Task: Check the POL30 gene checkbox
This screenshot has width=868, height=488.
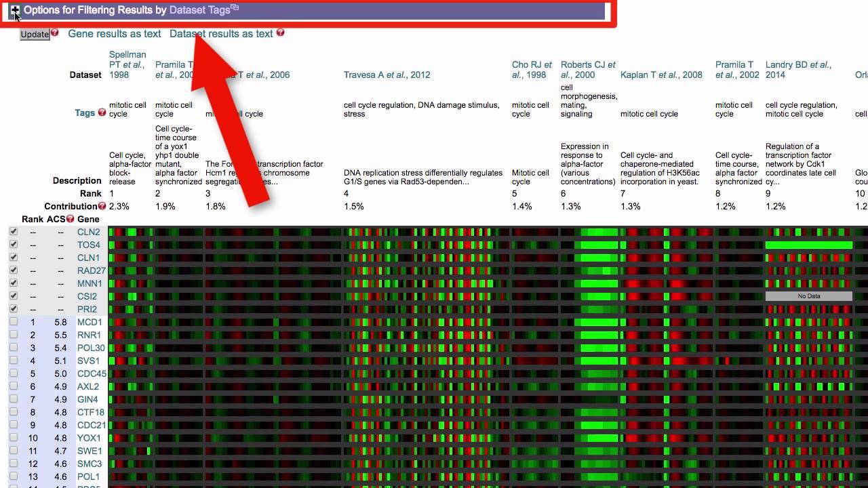Action: [14, 348]
